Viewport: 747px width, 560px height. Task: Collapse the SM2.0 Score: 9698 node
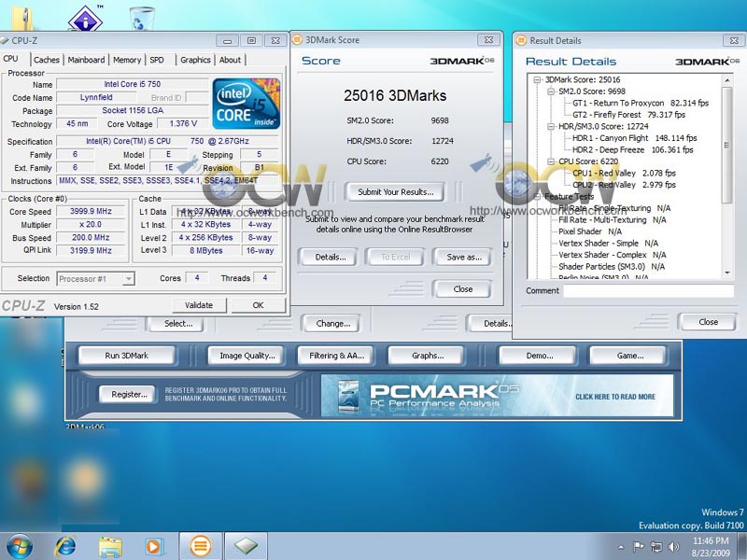pyautogui.click(x=551, y=91)
